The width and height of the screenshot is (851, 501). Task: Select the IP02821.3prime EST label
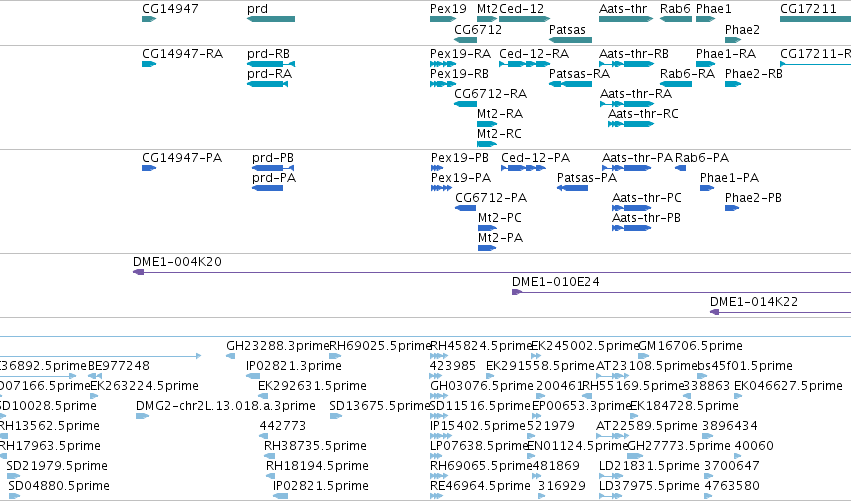(x=294, y=366)
